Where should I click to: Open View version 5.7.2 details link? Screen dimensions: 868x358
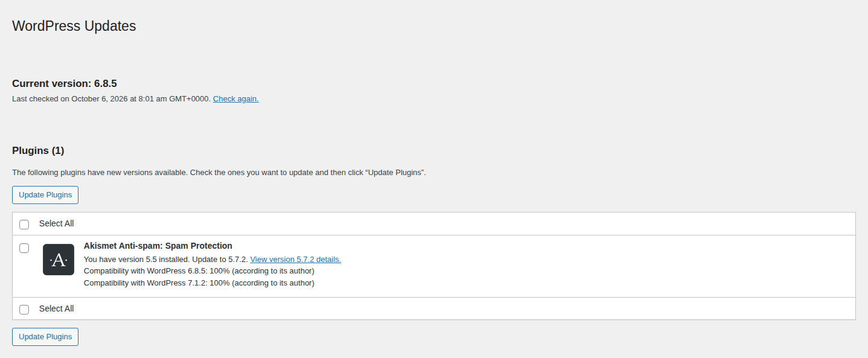[x=296, y=260]
